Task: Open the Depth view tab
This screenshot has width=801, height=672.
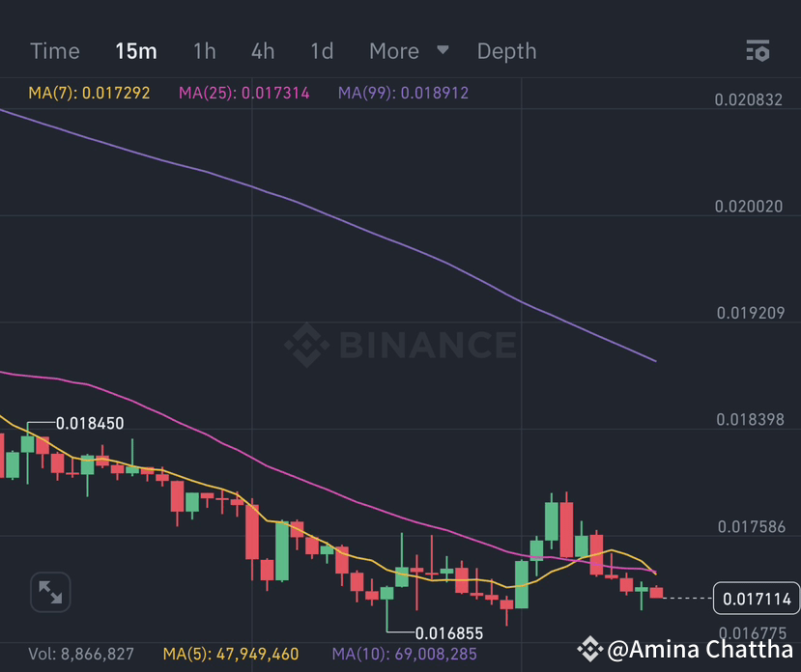Action: (506, 51)
